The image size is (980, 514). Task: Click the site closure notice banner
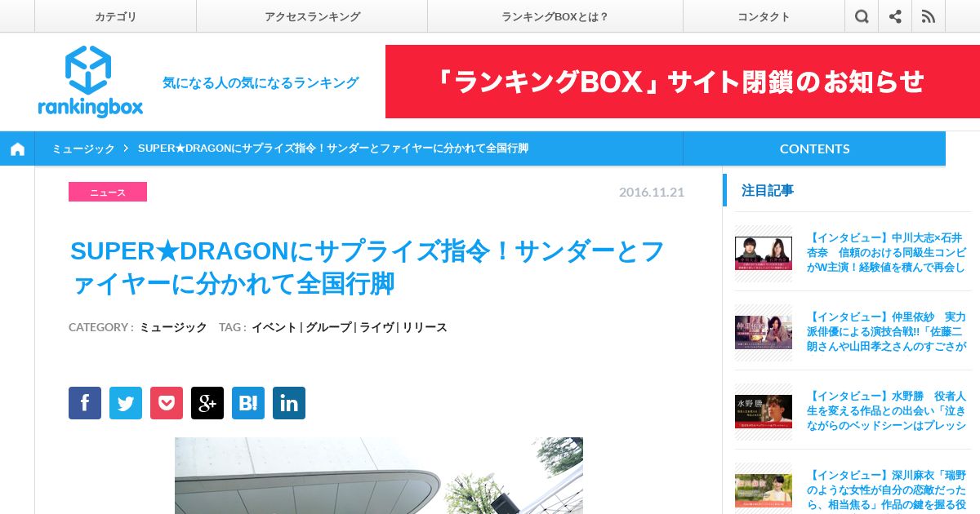683,82
